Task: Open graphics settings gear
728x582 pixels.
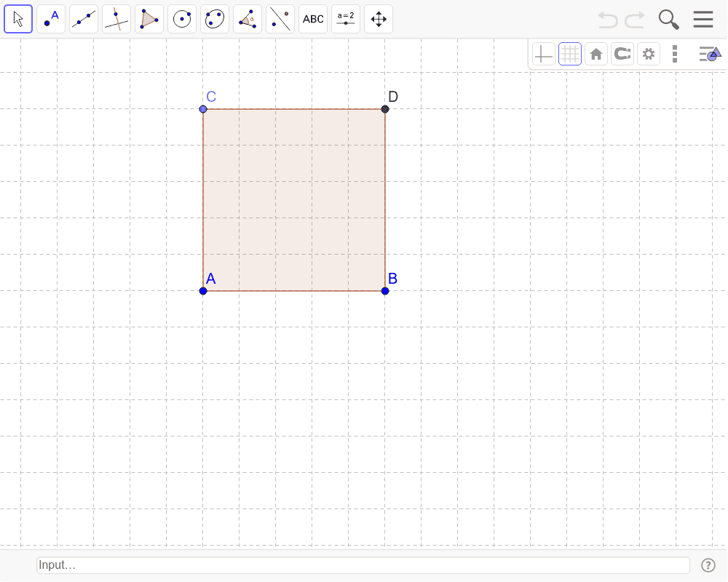Action: pyautogui.click(x=649, y=55)
